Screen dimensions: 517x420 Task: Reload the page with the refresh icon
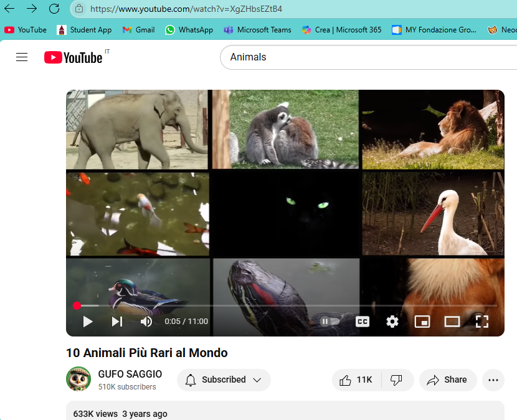pyautogui.click(x=54, y=9)
